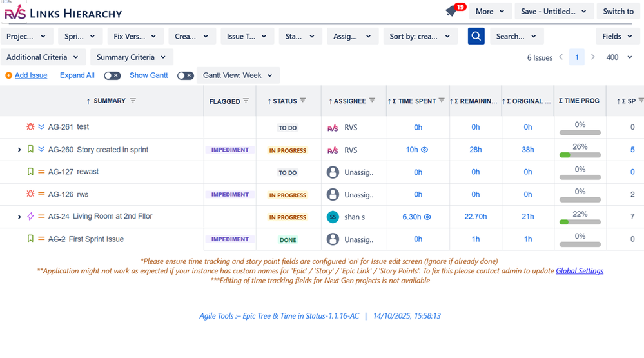Open the Gantt View: Week dropdown
This screenshot has height=358, width=644.
pos(238,75)
